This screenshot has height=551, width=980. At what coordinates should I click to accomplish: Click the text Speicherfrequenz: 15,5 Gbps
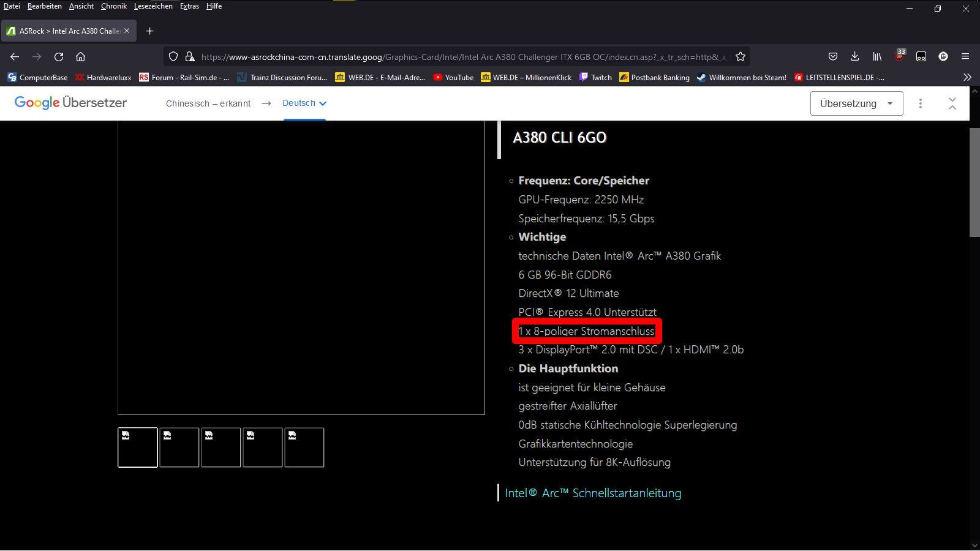click(586, 219)
